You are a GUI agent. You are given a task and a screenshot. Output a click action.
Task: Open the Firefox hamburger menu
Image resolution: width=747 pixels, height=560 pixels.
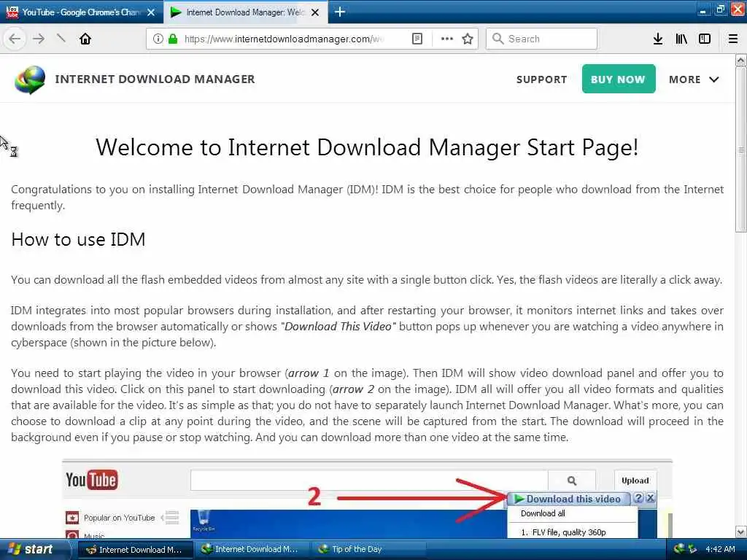(x=733, y=39)
